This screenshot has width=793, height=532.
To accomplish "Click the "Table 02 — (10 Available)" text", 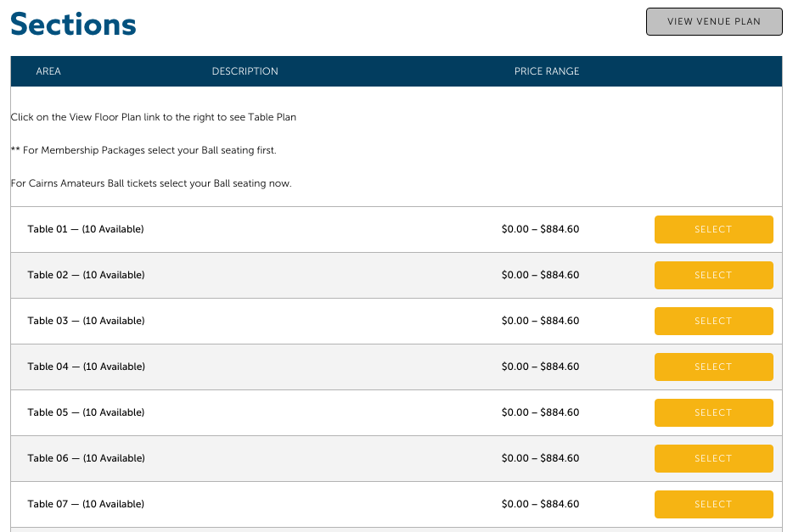I will coord(86,276).
